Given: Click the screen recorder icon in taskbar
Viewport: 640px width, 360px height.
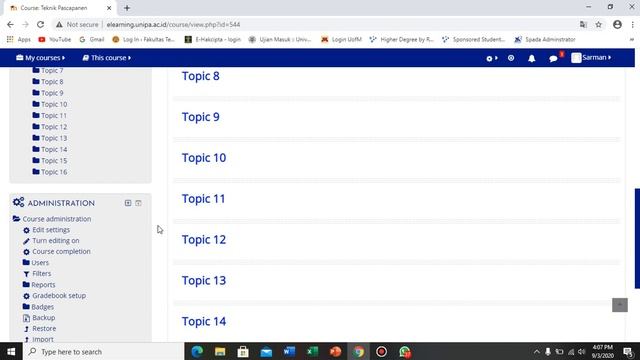Looking at the screenshot, I should [x=381, y=351].
